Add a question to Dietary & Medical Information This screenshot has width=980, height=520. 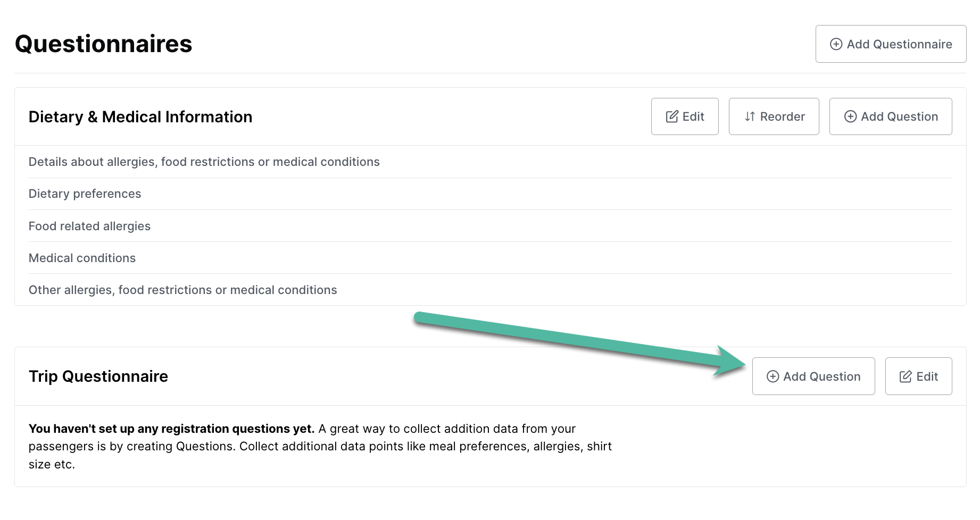(891, 116)
